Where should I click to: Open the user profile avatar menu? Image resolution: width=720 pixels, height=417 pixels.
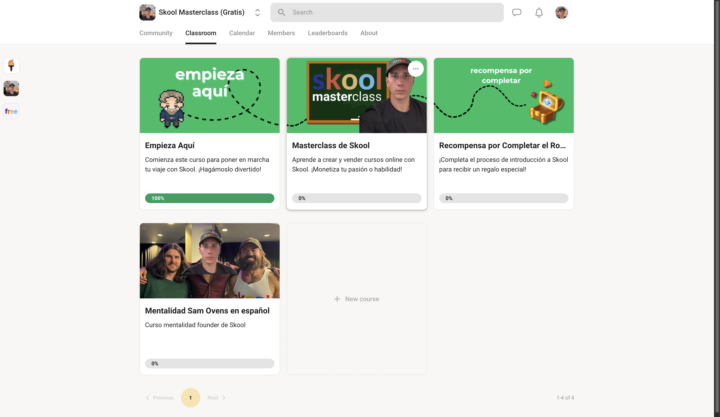[x=561, y=12]
